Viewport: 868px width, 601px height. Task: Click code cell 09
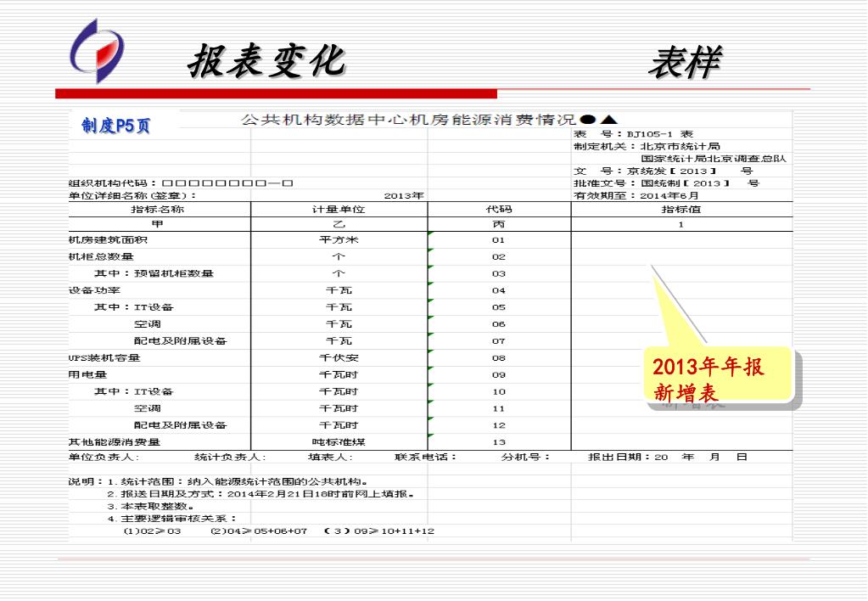click(499, 375)
